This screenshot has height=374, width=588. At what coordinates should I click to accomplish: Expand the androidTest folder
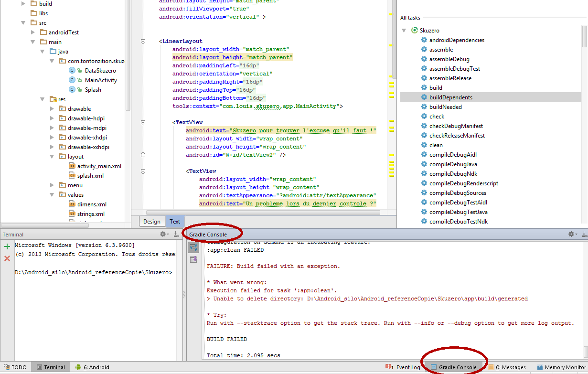point(33,32)
